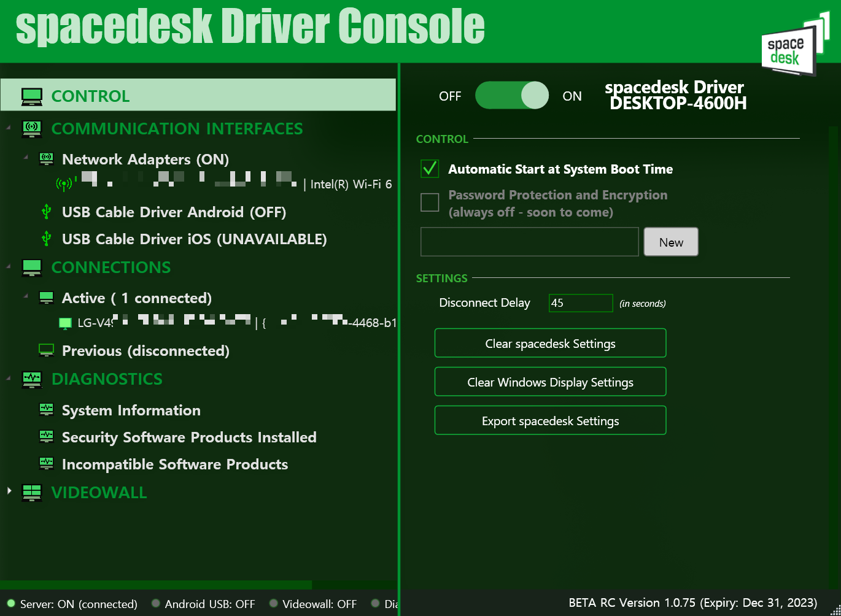Click Server: ON (connected) status text

coord(79,604)
